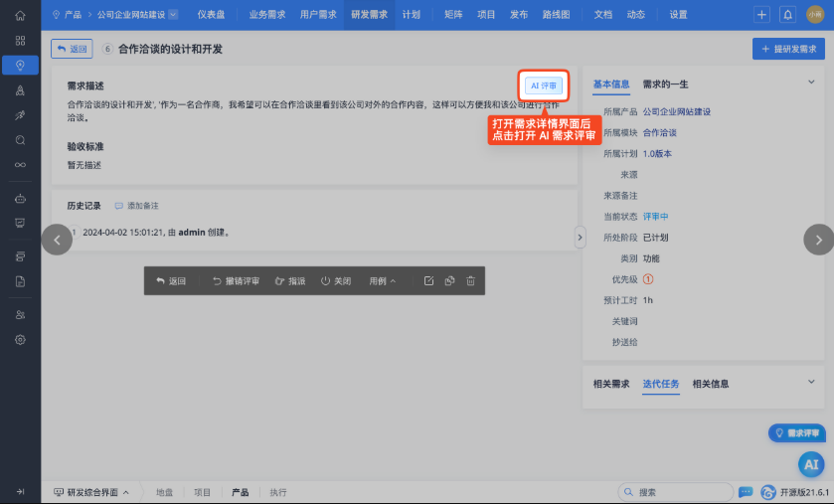Open the notification bell icon

point(787,15)
